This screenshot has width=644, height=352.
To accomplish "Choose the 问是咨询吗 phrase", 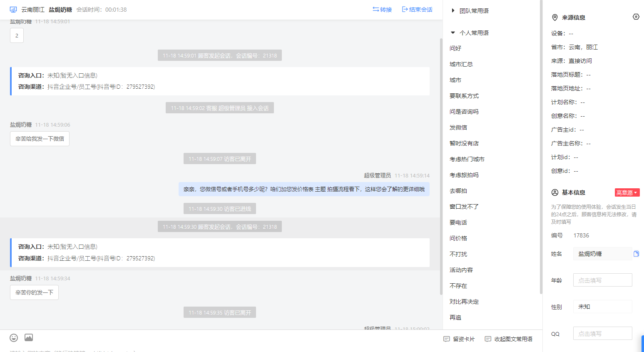I will [x=464, y=112].
